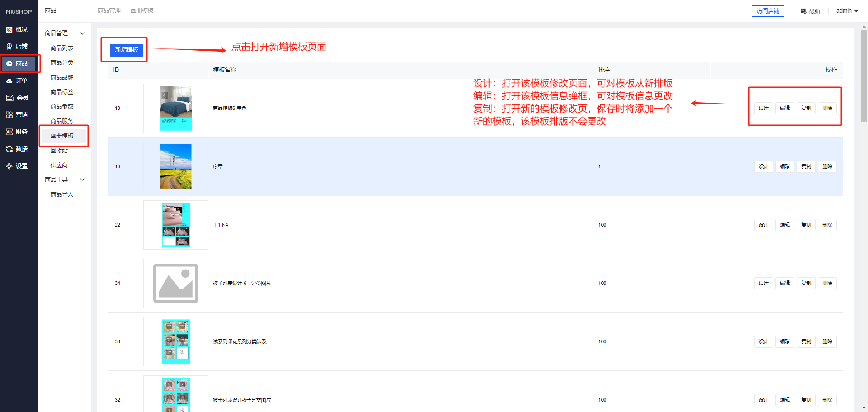Click the 新增模板 button
Screen dimensions: 868x412
127,50
